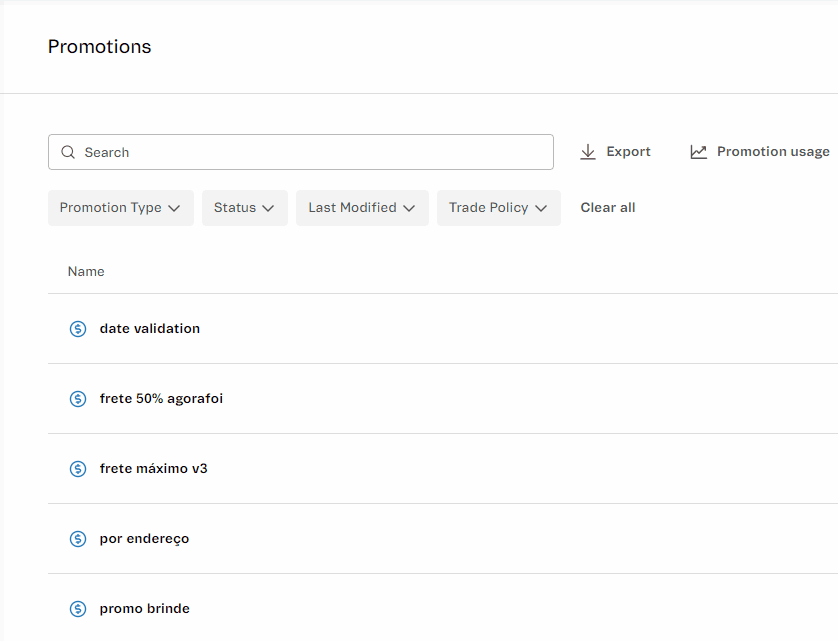Click the Promotion usage chart icon
The width and height of the screenshot is (838, 641).
click(698, 152)
